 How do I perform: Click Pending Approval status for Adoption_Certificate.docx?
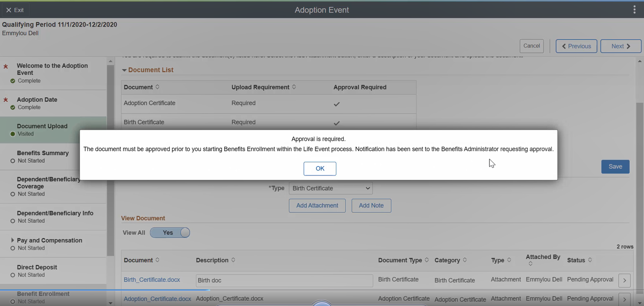[590, 298]
